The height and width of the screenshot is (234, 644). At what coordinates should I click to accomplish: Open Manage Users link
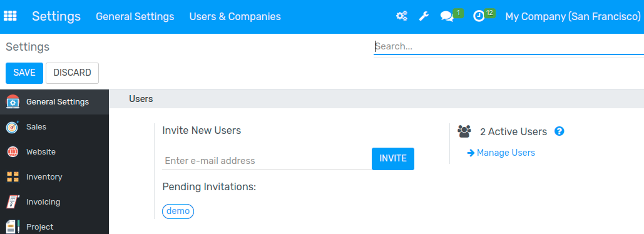pyautogui.click(x=506, y=153)
